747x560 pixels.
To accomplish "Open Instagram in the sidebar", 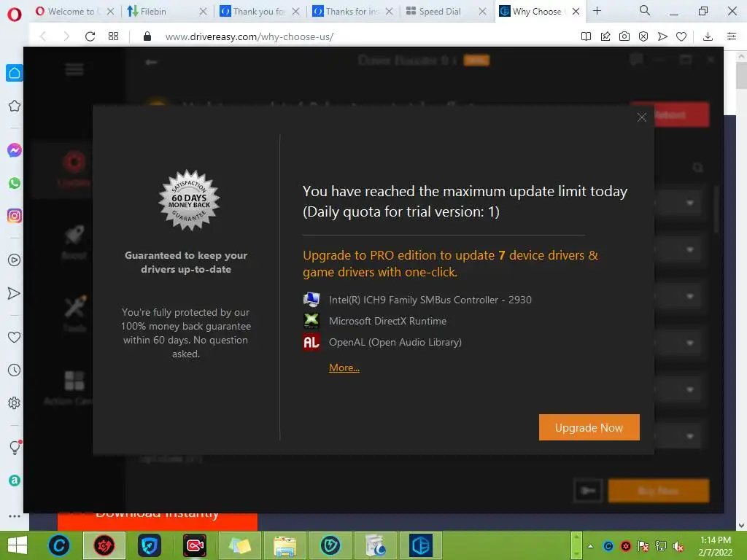I will pos(15,216).
